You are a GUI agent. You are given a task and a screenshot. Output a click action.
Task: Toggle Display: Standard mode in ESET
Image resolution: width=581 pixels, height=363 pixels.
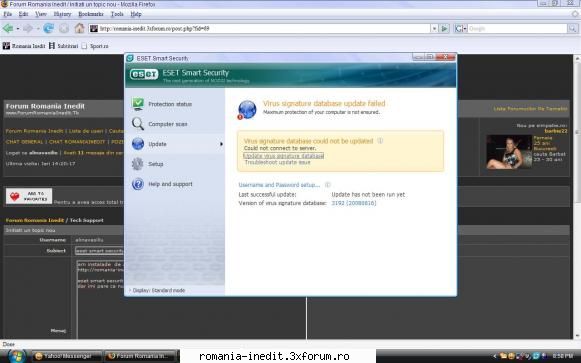(x=156, y=290)
